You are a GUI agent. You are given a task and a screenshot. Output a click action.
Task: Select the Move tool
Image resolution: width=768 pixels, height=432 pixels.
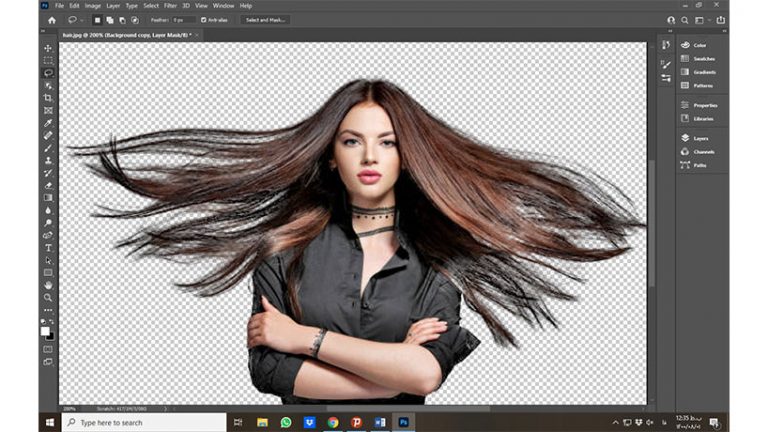coord(48,48)
